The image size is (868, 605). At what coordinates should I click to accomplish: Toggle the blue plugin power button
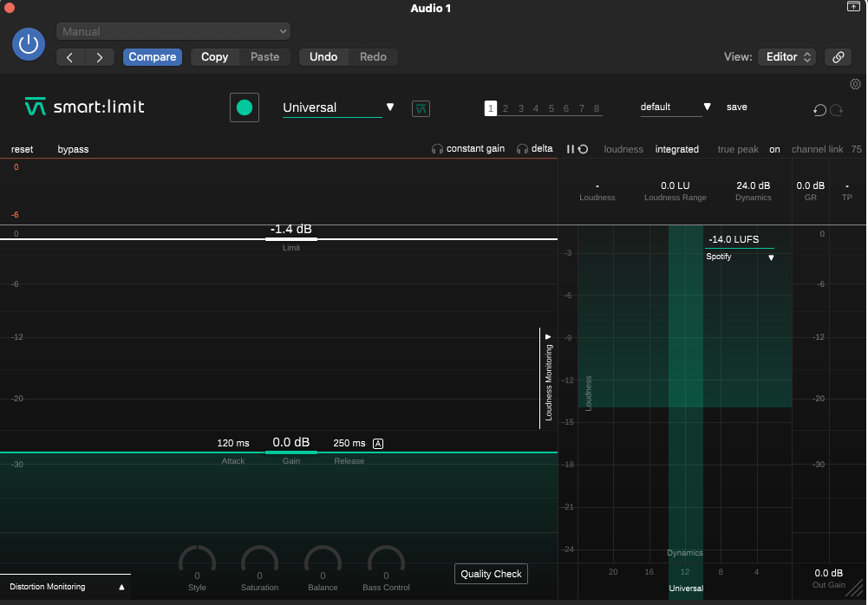coord(29,44)
